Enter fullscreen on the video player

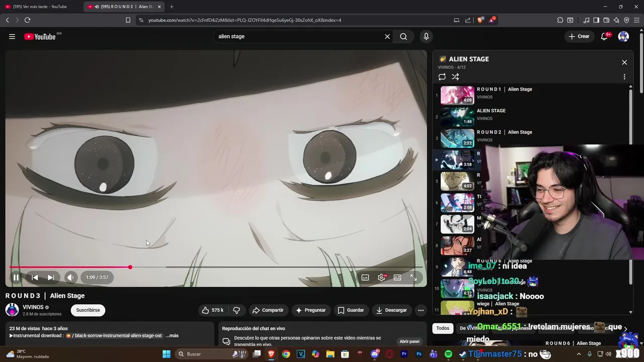[414, 278]
